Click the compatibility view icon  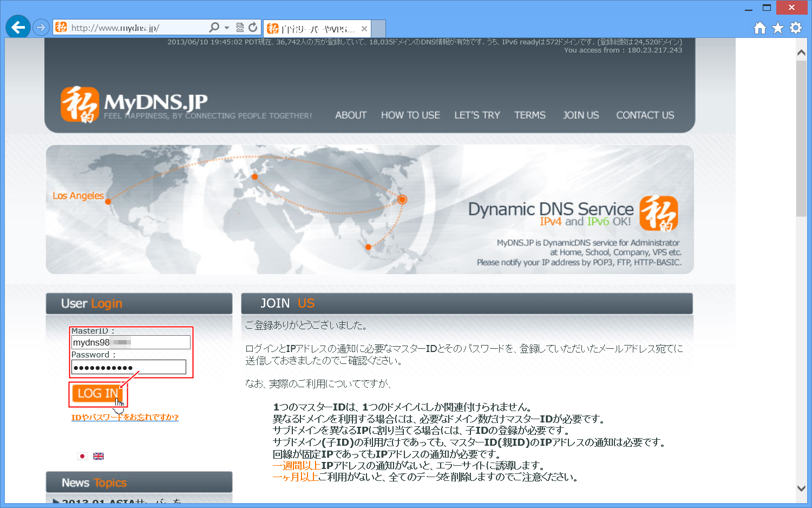click(x=240, y=28)
